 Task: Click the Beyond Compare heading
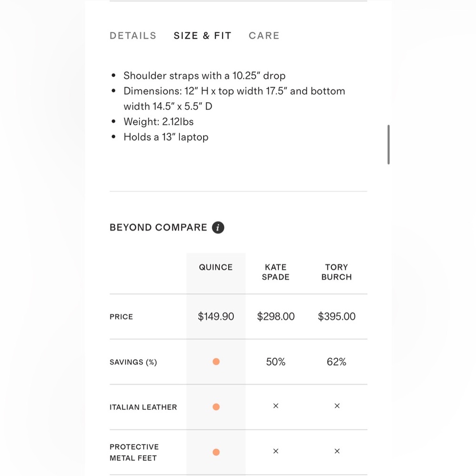158,228
